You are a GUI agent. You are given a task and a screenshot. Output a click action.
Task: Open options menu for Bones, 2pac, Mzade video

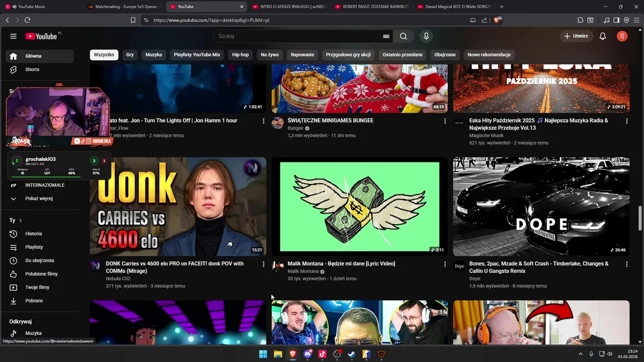[626, 264]
